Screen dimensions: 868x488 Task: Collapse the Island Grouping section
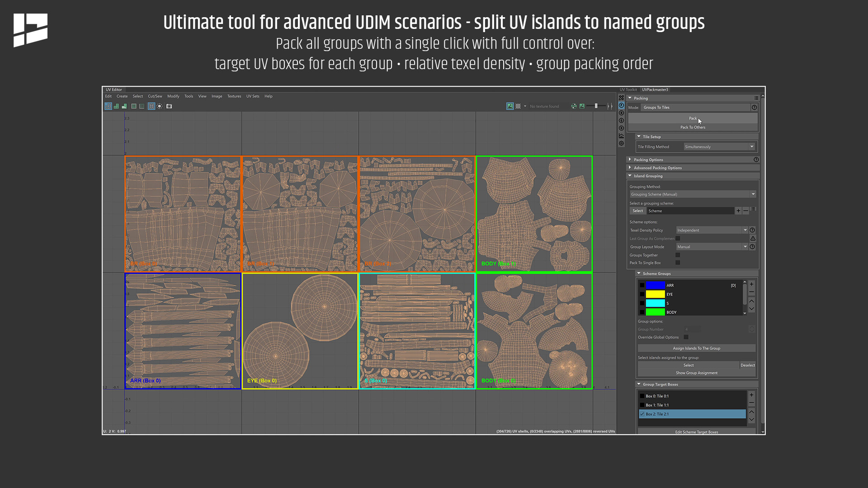point(630,176)
